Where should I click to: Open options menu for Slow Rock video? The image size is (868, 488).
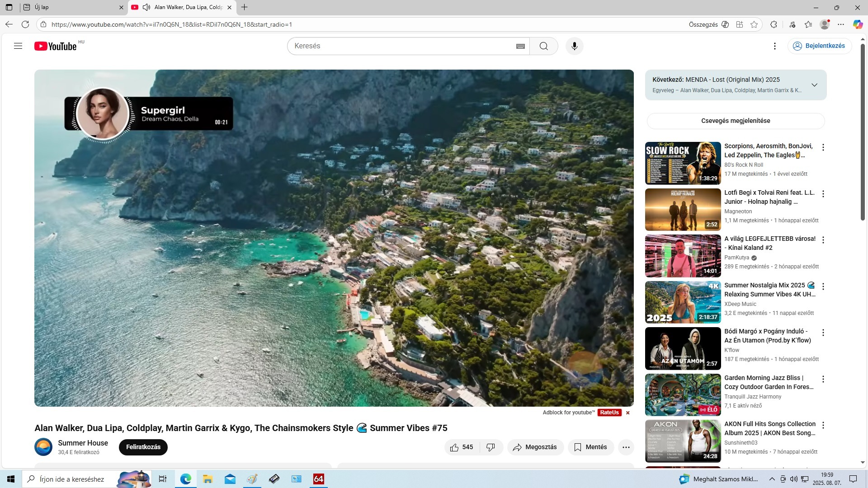click(823, 147)
